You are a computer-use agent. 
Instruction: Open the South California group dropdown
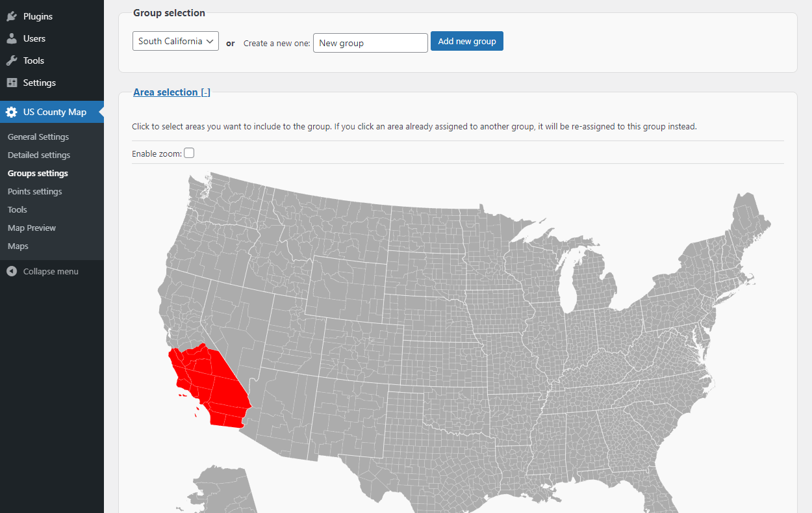(x=175, y=41)
